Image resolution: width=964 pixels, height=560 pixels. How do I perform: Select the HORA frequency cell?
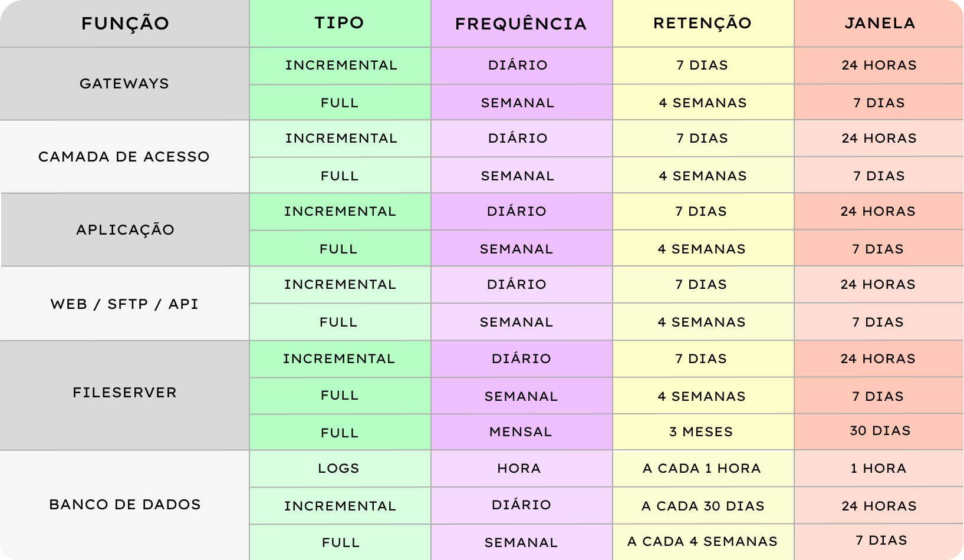[x=519, y=469]
